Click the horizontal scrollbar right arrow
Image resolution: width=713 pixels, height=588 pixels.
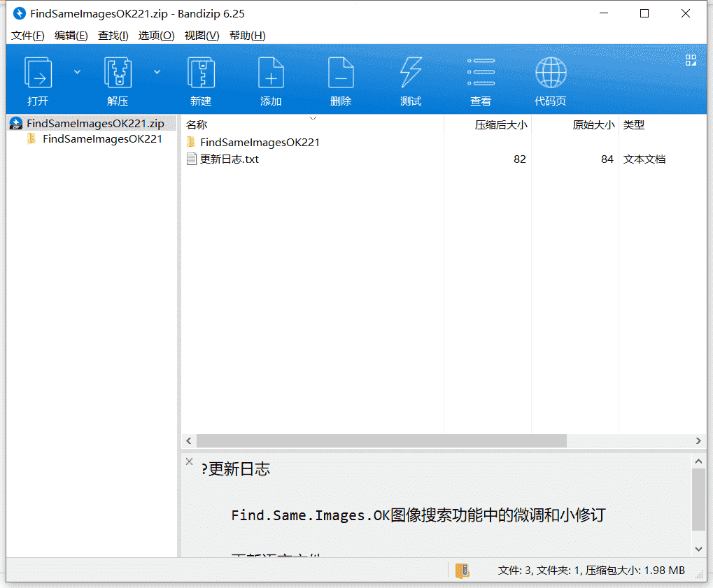click(698, 440)
